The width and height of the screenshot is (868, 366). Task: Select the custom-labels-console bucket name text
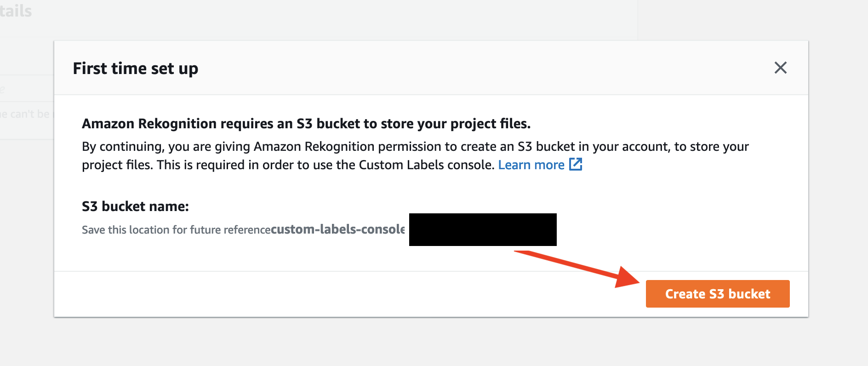tap(338, 229)
